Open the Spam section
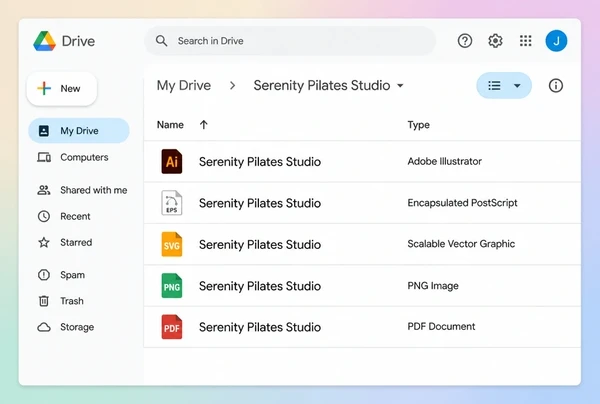 coord(61,275)
